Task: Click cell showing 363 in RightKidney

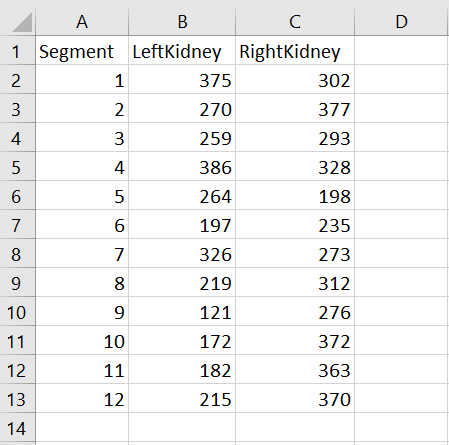Action: [x=295, y=369]
